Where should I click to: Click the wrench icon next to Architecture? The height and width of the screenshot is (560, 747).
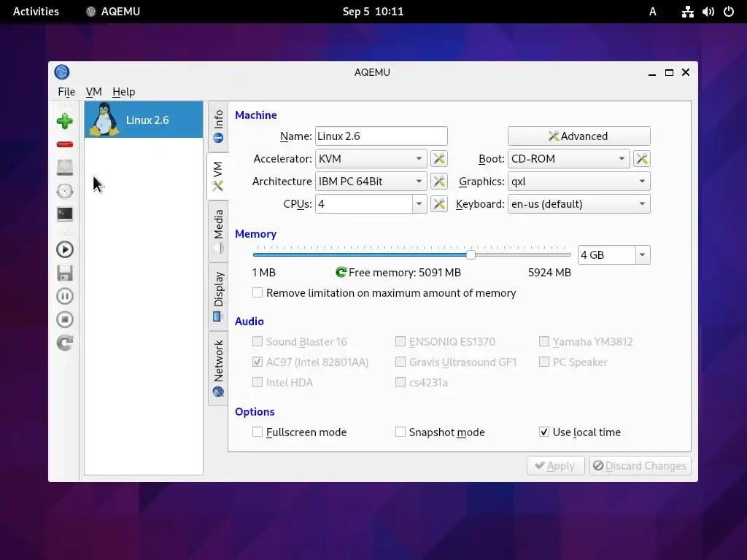(x=438, y=181)
